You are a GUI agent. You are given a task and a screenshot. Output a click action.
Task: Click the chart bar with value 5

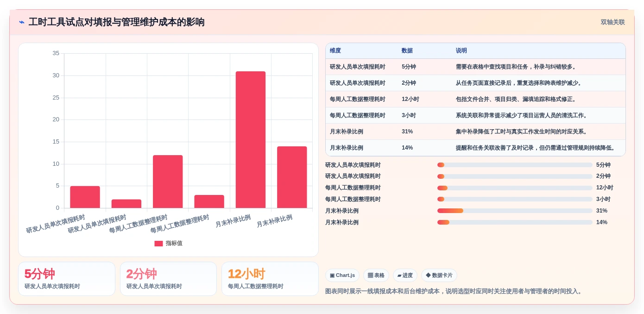(x=85, y=197)
